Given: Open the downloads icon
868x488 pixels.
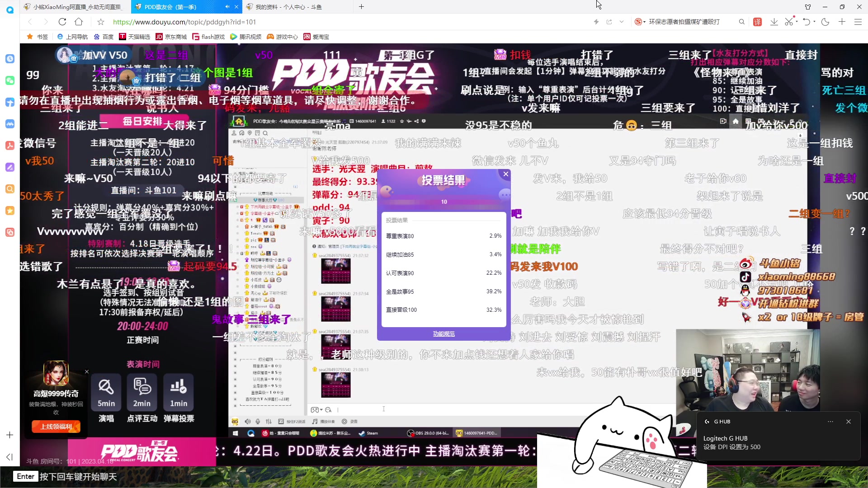Looking at the screenshot, I should coord(774,22).
